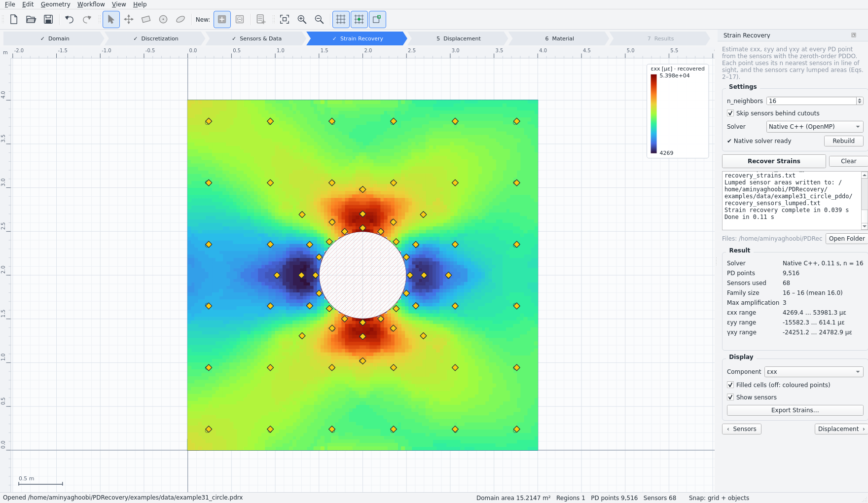Increase n_neighbors with the up stepper arrow
The height and width of the screenshot is (503, 868).
(x=860, y=99)
